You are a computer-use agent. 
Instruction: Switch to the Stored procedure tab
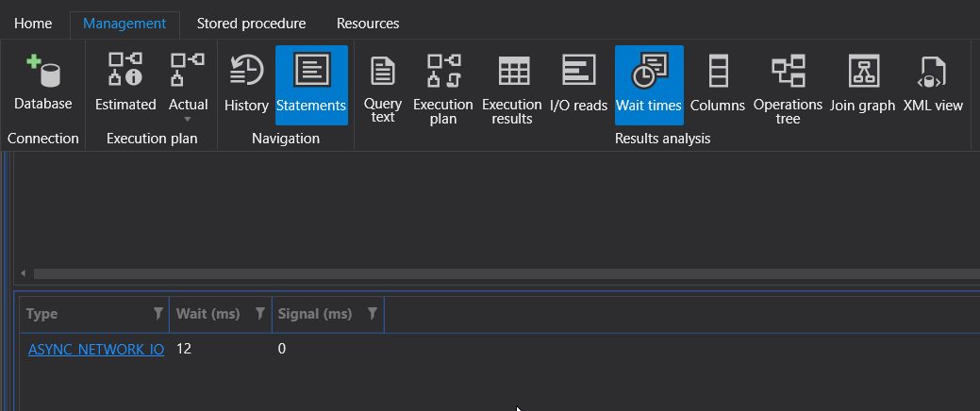[251, 24]
